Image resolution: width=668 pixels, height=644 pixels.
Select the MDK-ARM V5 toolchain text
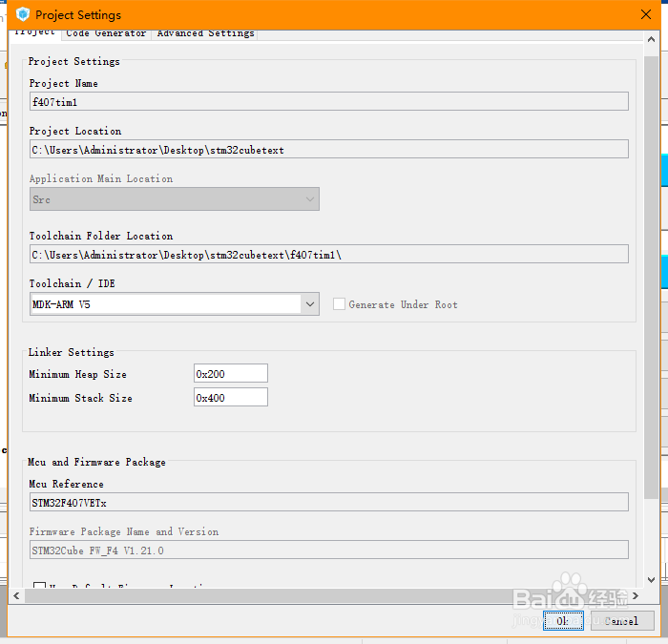pyautogui.click(x=61, y=304)
